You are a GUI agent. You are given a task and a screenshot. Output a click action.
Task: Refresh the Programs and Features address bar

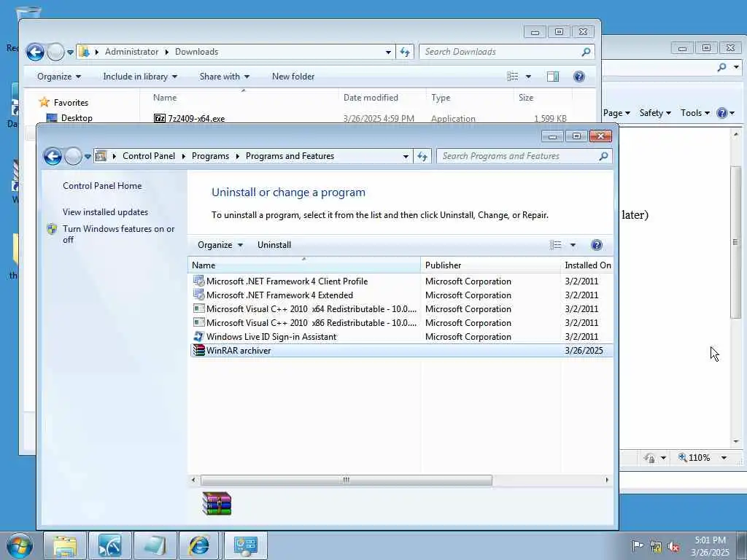pos(422,156)
